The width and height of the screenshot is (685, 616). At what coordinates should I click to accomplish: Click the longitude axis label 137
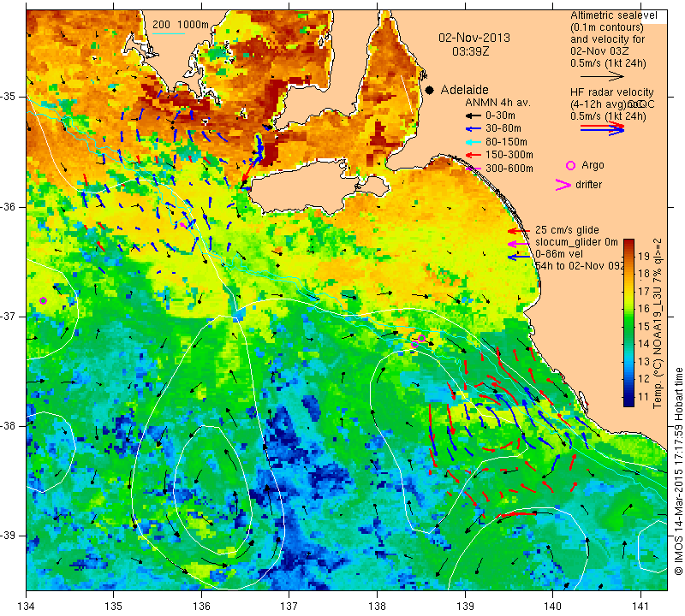289,607
